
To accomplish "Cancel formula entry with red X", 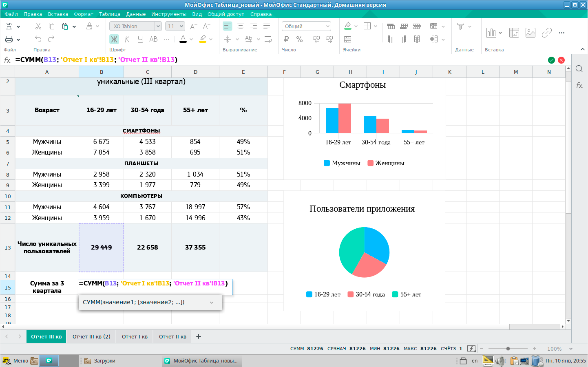I will click(561, 60).
